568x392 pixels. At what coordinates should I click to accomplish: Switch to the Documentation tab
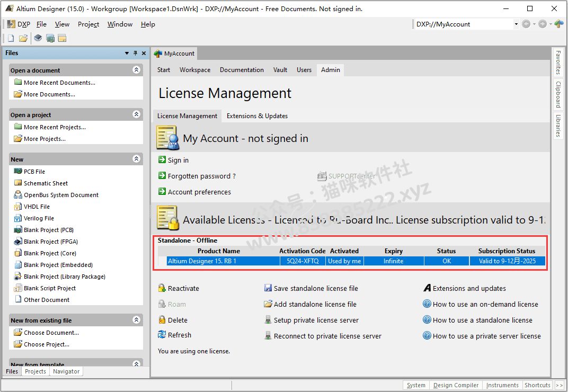[x=242, y=70]
